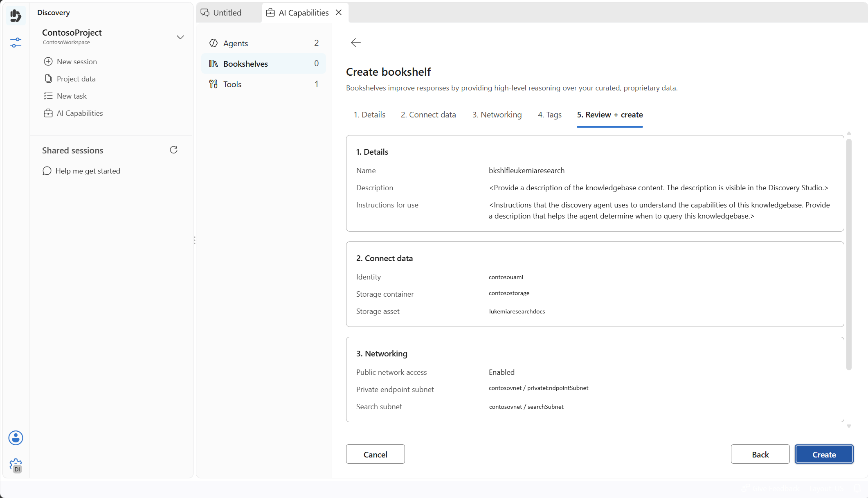
Task: Click the Bookshelves books icon
Action: point(213,63)
